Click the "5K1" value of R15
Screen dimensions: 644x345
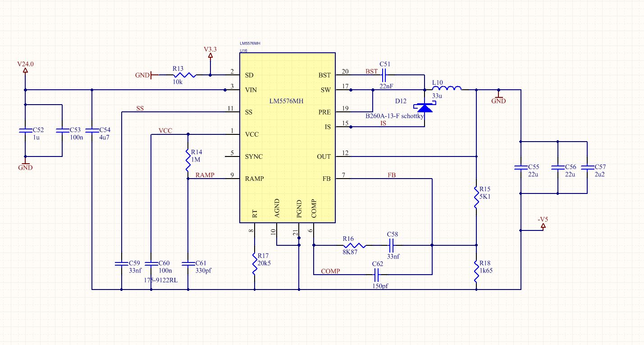click(485, 196)
